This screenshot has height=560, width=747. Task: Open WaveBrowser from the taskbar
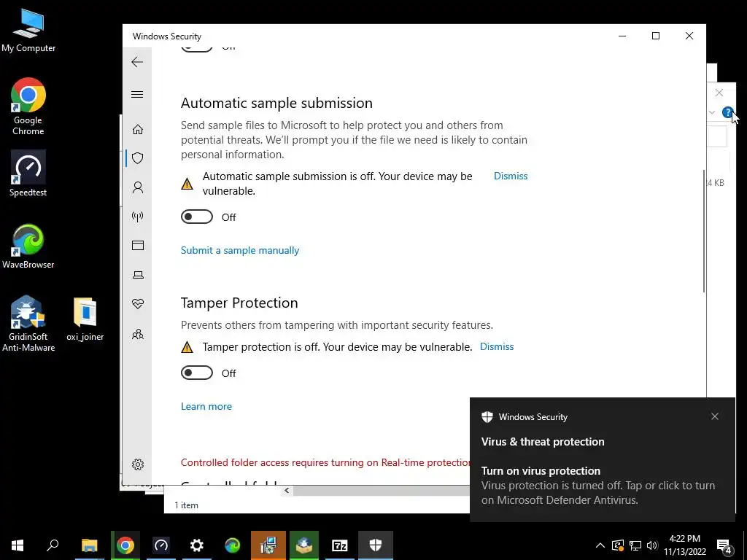233,545
